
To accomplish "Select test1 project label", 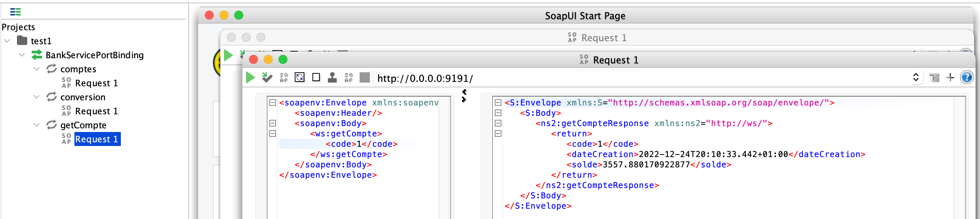I will click(41, 41).
